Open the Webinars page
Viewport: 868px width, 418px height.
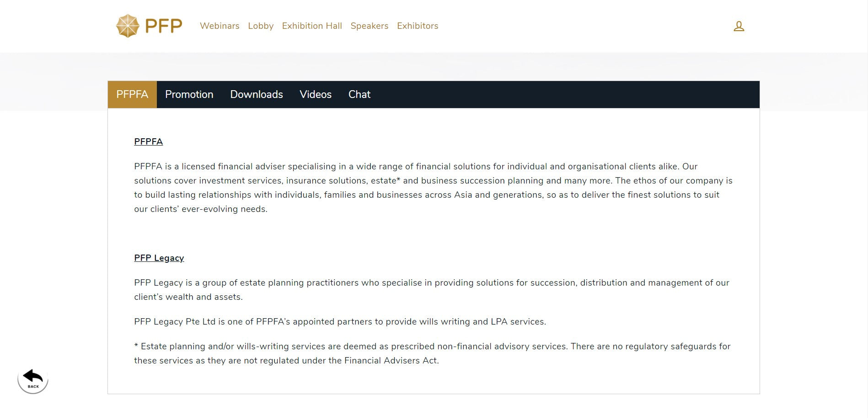[x=220, y=26]
